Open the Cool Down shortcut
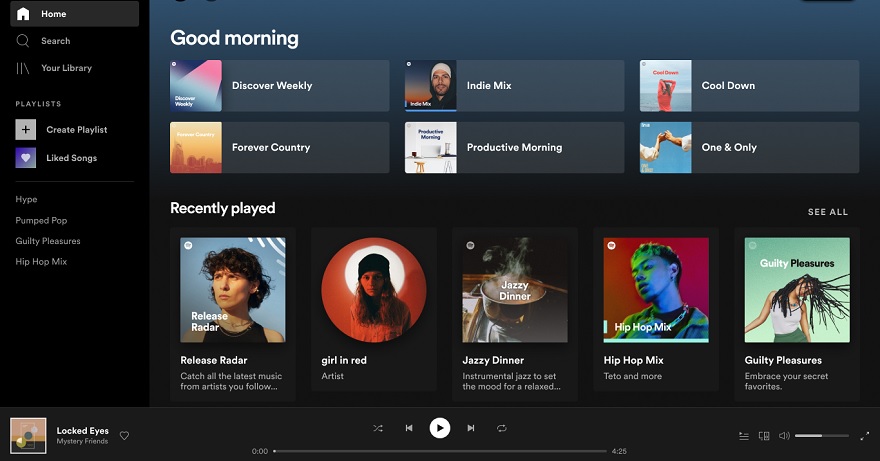 click(749, 85)
